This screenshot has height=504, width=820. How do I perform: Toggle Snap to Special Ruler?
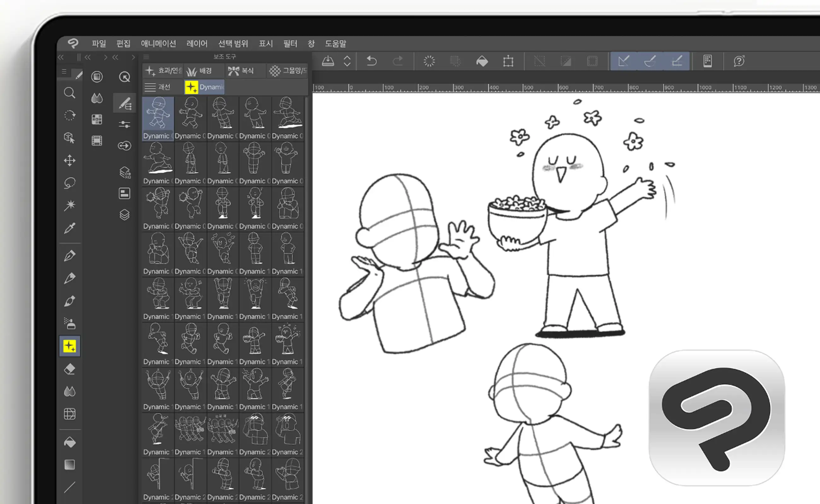tap(650, 61)
